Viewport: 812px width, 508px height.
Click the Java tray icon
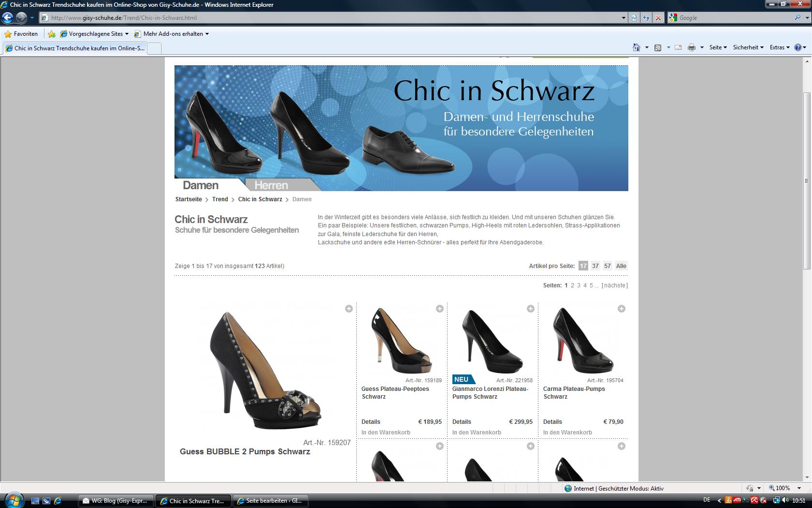pyautogui.click(x=728, y=500)
